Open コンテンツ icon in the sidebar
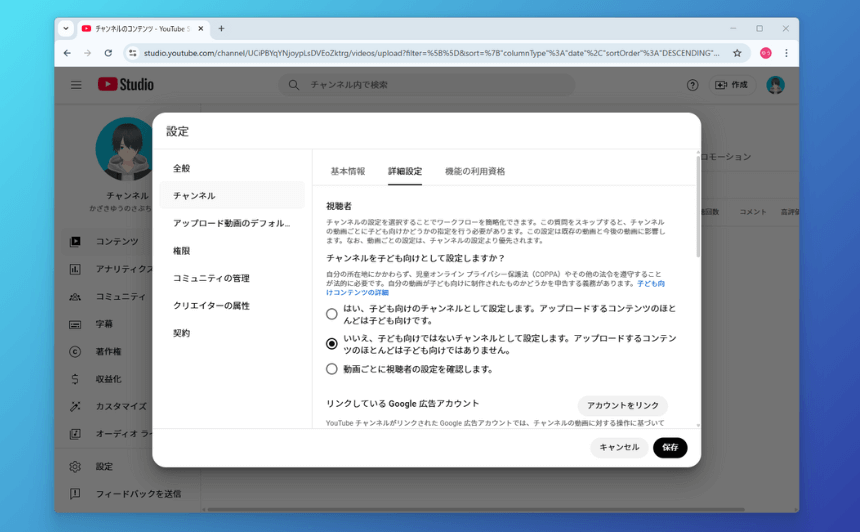Screen dimensions: 860x532 click(x=75, y=241)
